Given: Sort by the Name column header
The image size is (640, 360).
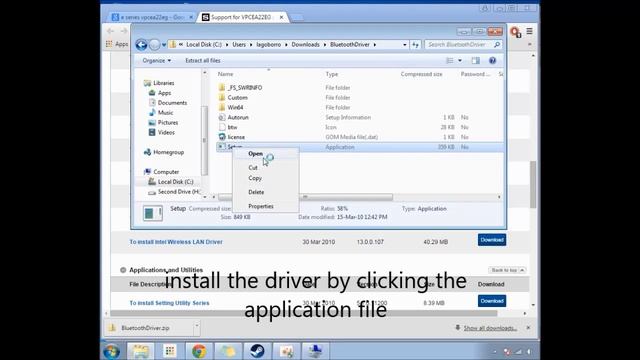Looking at the screenshot, I should point(225,74).
